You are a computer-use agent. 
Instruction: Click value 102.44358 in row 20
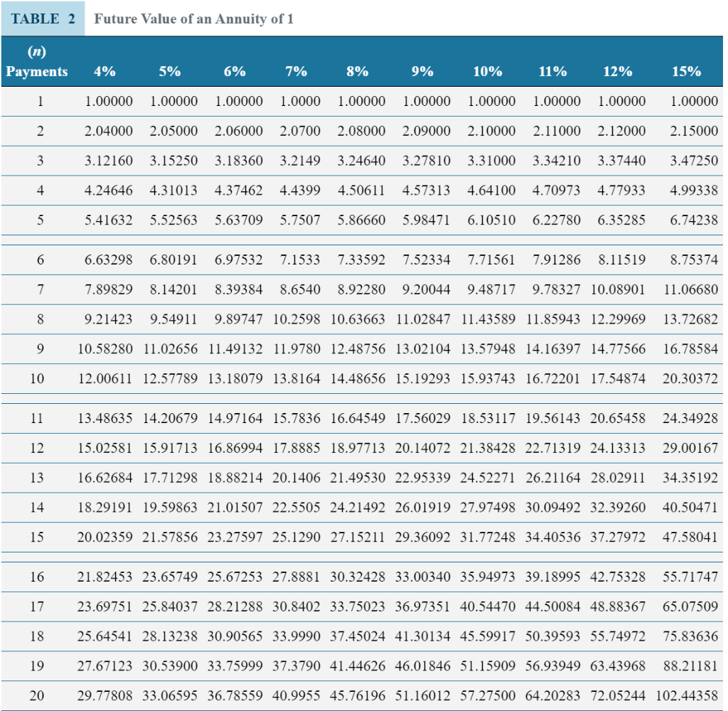tap(687, 695)
